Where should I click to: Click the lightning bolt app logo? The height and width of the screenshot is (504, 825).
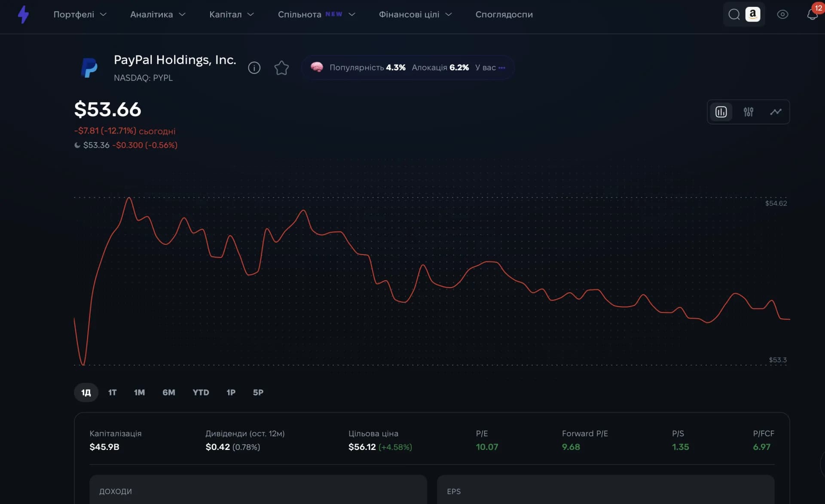(24, 15)
